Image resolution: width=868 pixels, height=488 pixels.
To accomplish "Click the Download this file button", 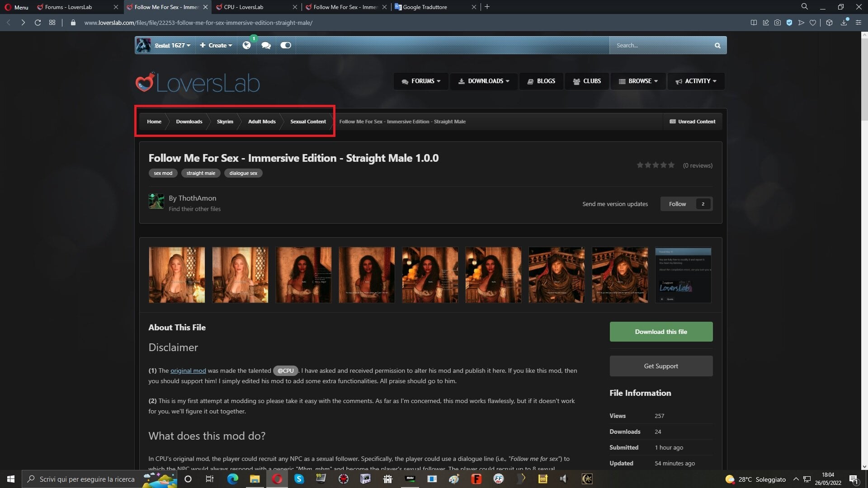I will coord(661,332).
